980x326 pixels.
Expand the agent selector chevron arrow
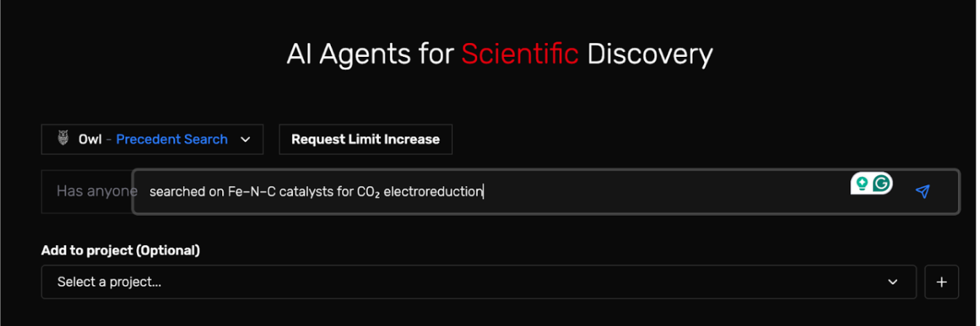(x=246, y=139)
